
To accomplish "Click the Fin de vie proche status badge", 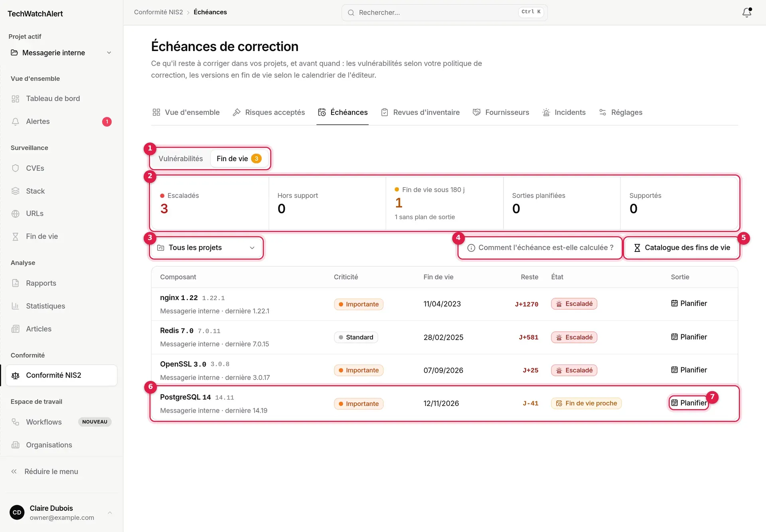I will tap(586, 403).
